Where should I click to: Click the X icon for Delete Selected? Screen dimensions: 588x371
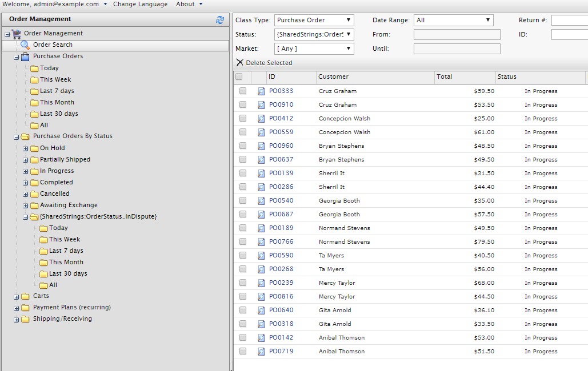tap(239, 63)
